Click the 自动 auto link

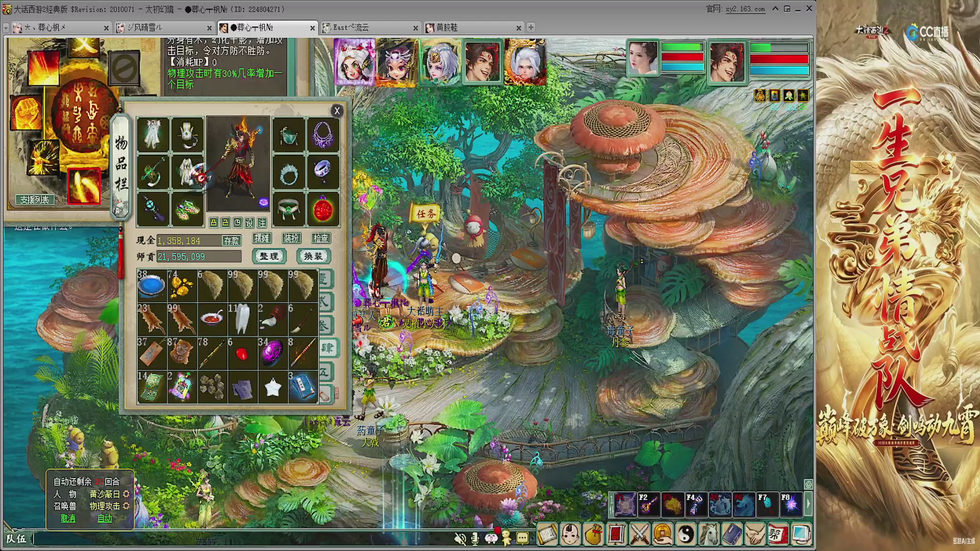(x=105, y=518)
